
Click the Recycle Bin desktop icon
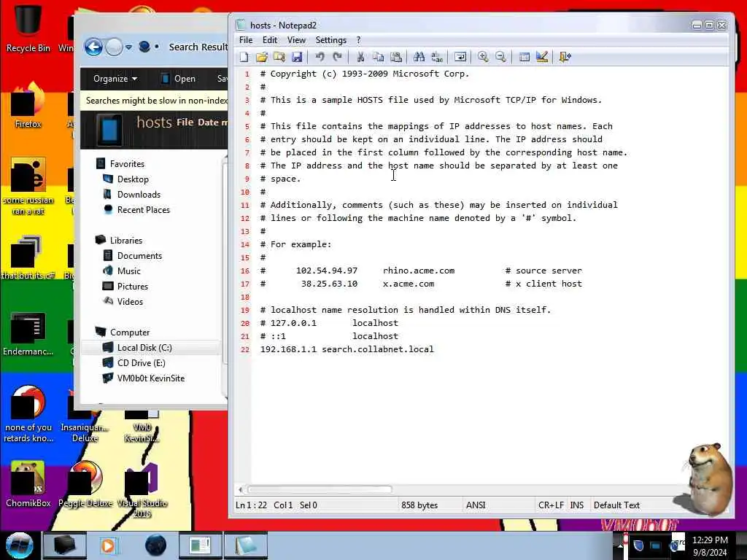click(x=28, y=27)
